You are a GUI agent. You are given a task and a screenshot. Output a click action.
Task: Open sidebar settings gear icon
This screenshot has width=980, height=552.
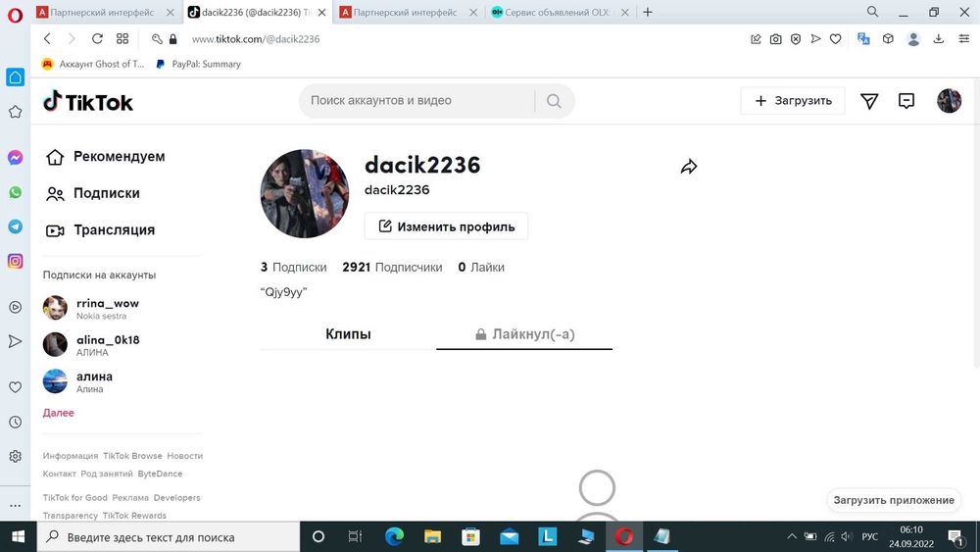pos(15,456)
